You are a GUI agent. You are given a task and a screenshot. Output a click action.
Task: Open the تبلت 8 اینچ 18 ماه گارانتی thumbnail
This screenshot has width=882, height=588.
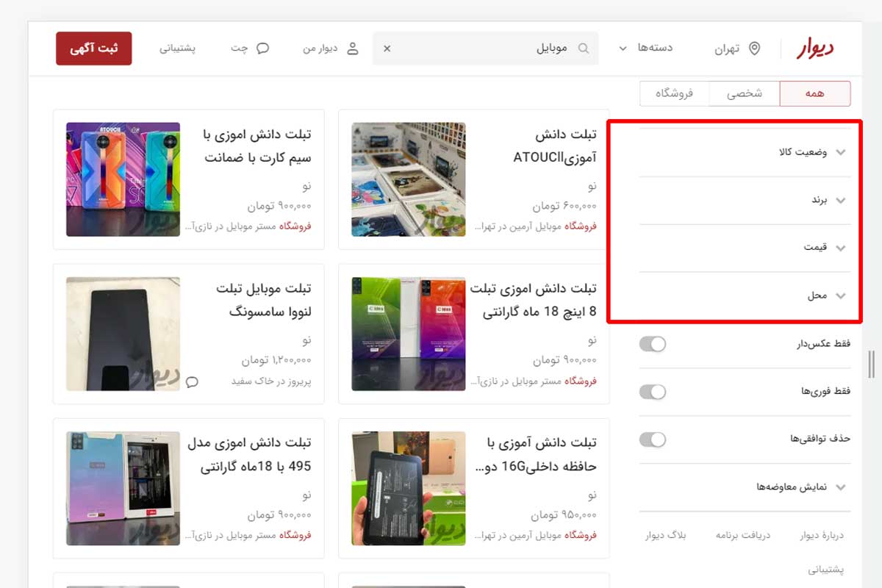click(409, 334)
